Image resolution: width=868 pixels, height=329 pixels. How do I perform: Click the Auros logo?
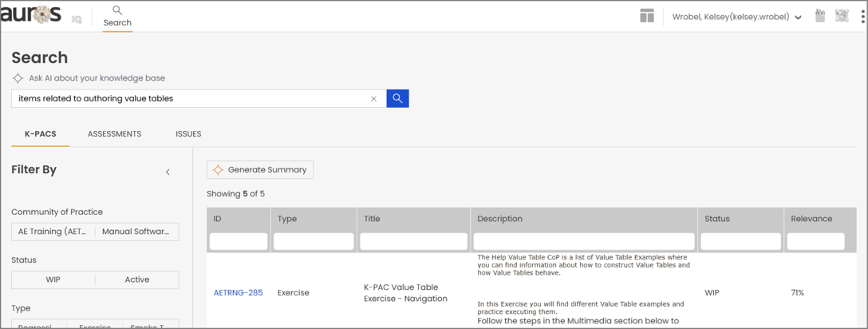[x=32, y=14]
